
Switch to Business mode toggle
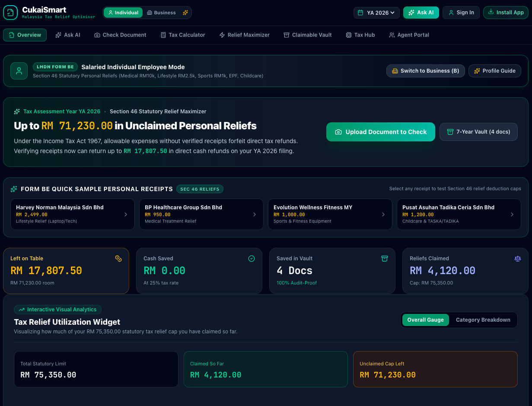(161, 13)
